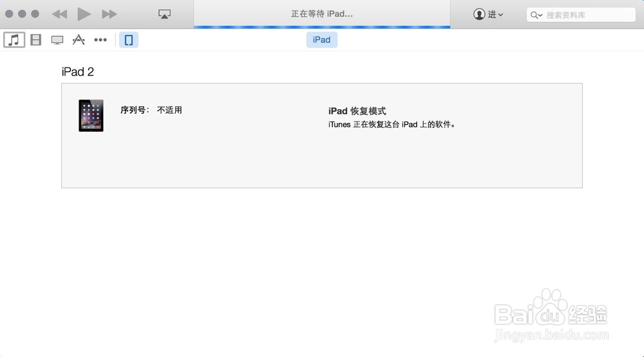Click the iPad 2 device title
This screenshot has width=644, height=357.
click(x=78, y=72)
